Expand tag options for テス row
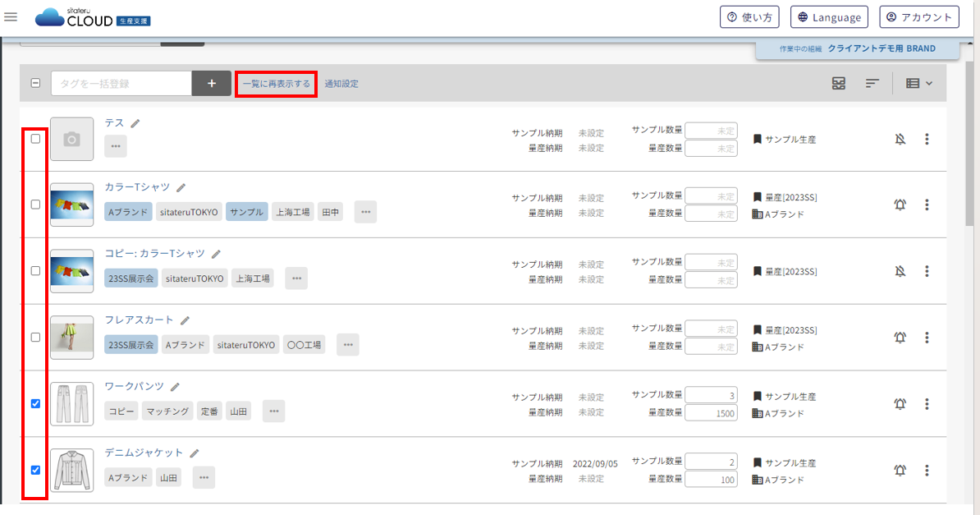This screenshot has height=515, width=980. [x=116, y=146]
